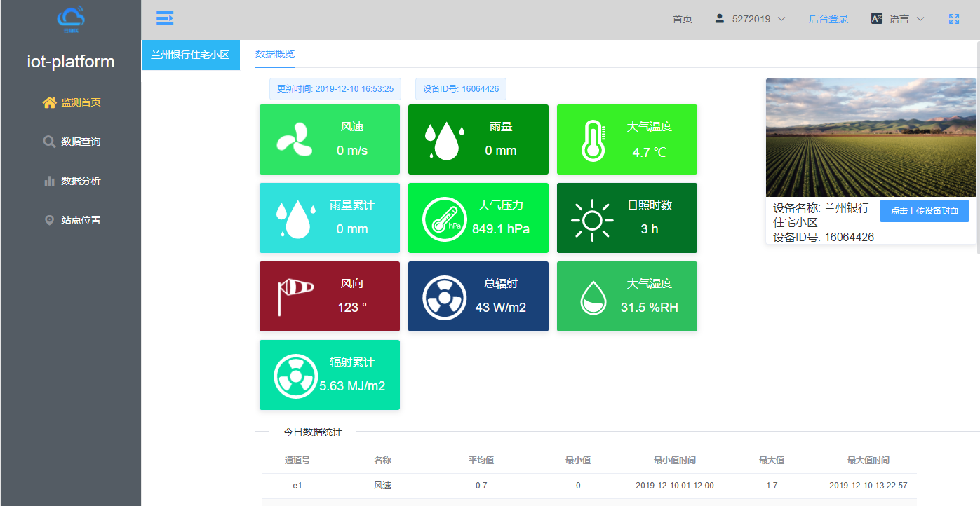Click the fullscreen toggle icon

point(953,20)
